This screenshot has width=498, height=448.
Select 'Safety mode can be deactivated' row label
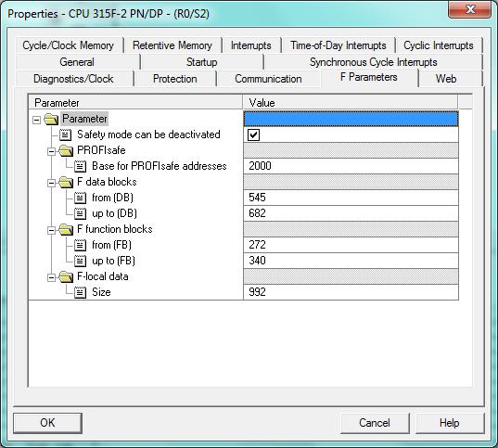click(x=148, y=134)
